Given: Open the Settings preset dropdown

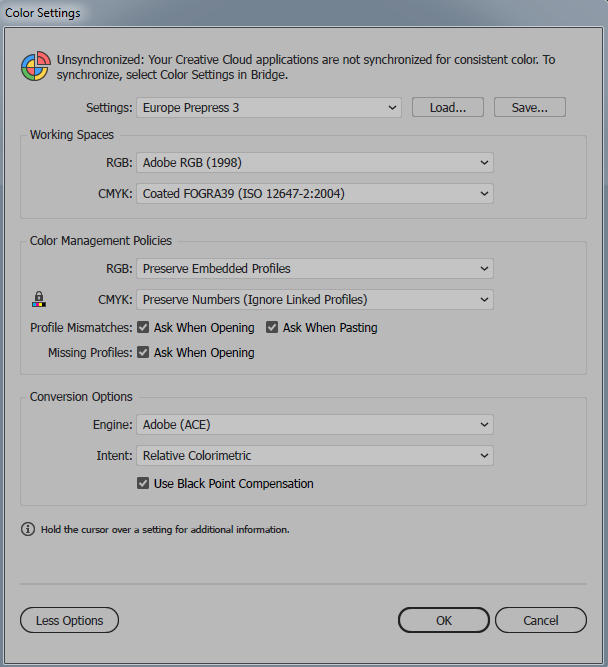Looking at the screenshot, I should point(268,107).
